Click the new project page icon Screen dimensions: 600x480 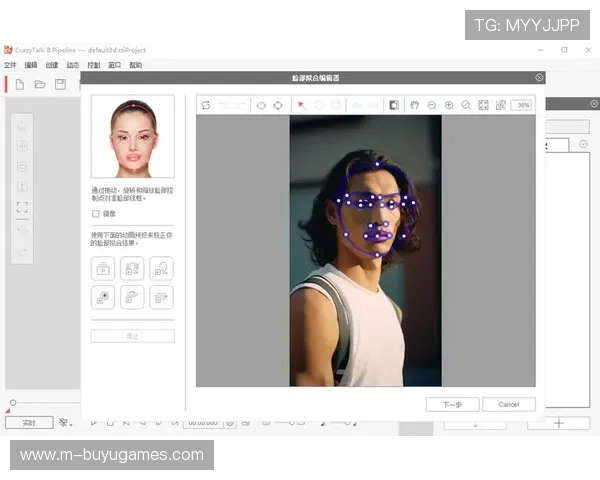point(19,84)
